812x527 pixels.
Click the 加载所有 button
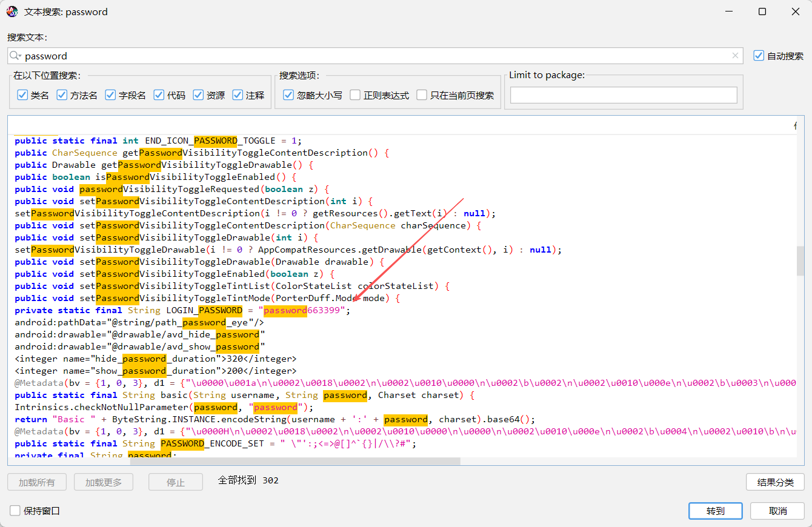(x=37, y=482)
